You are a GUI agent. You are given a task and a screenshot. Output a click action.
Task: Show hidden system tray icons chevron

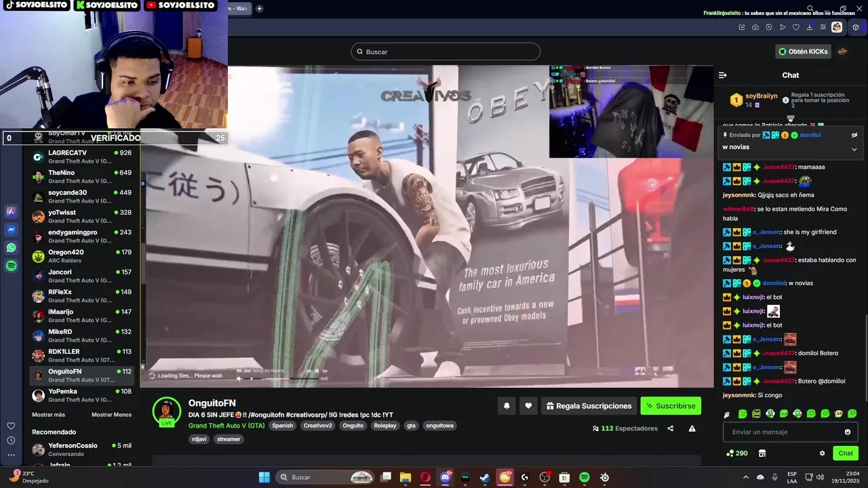click(x=746, y=477)
